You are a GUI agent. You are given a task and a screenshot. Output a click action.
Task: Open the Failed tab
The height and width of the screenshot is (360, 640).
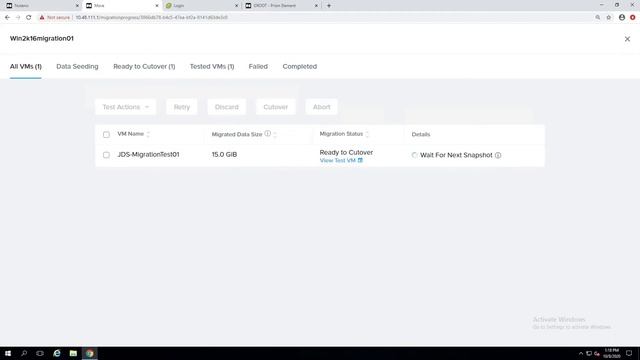point(258,66)
